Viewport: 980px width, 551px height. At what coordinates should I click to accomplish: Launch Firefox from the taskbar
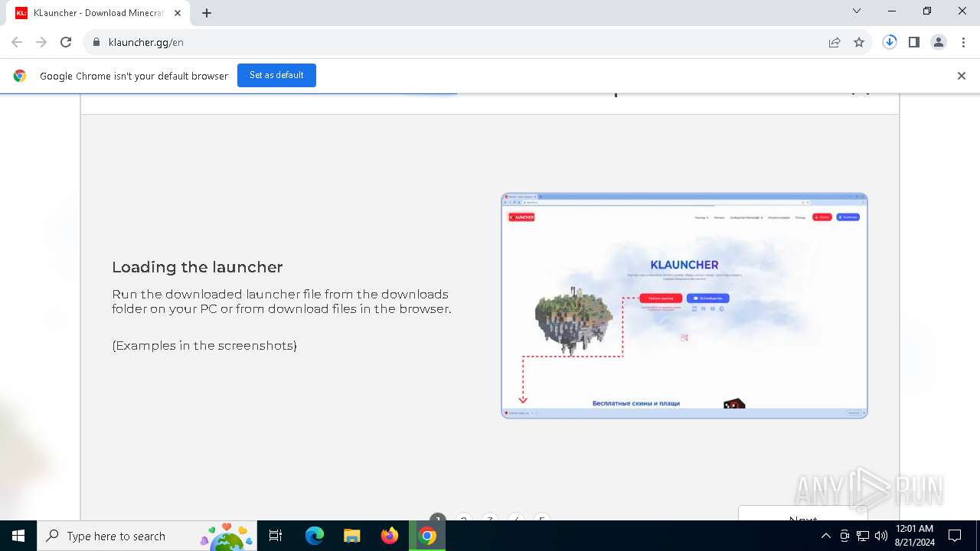click(x=390, y=536)
